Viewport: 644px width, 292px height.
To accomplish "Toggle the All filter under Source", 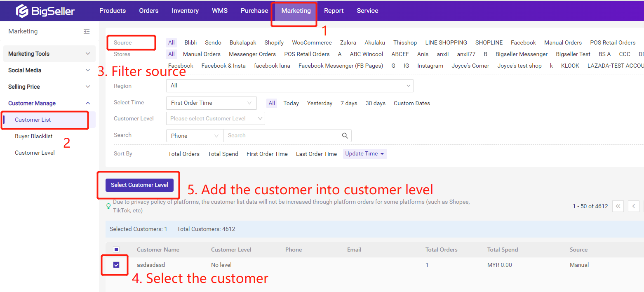I will (x=171, y=42).
